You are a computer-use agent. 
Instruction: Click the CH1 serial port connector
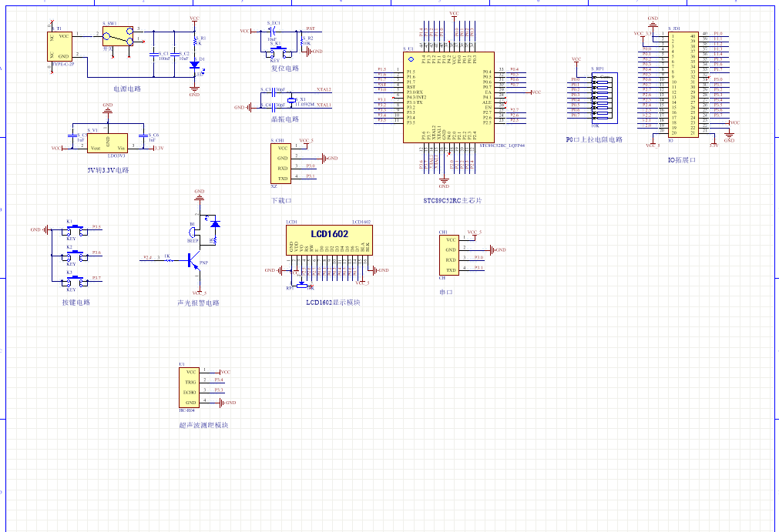tap(448, 255)
